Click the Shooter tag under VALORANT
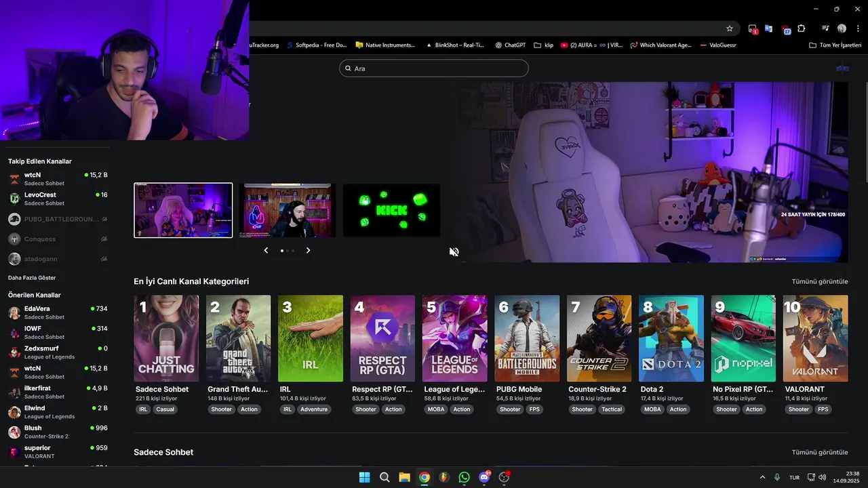This screenshot has height=488, width=868. (799, 409)
